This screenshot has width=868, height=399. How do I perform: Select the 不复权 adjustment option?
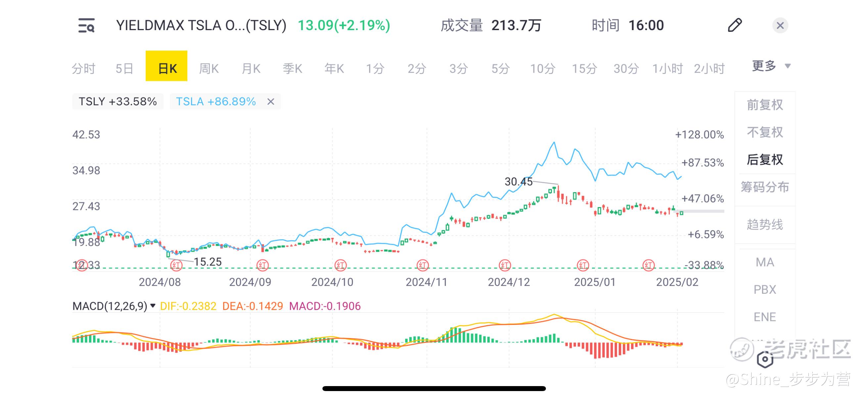(765, 132)
